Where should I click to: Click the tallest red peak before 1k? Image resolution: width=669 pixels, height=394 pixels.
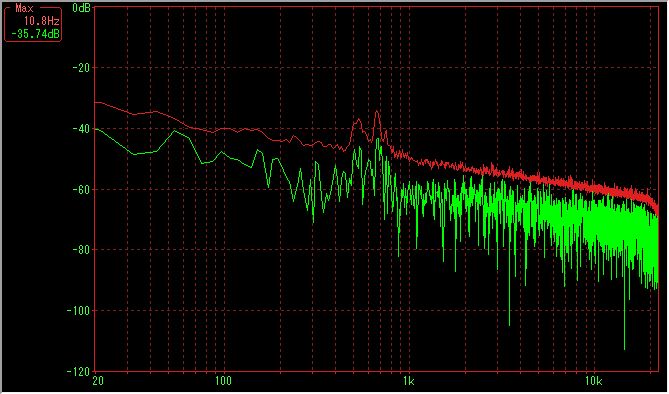coord(377,112)
